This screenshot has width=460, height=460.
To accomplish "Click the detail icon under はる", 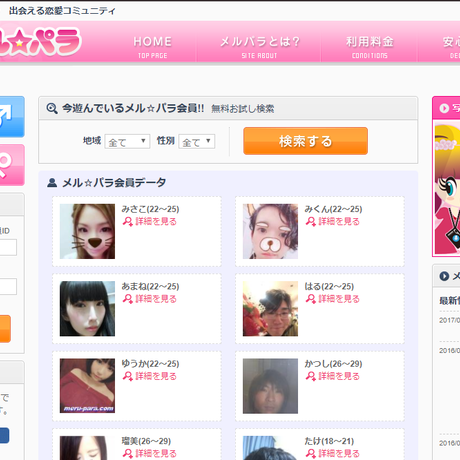I will tap(311, 299).
